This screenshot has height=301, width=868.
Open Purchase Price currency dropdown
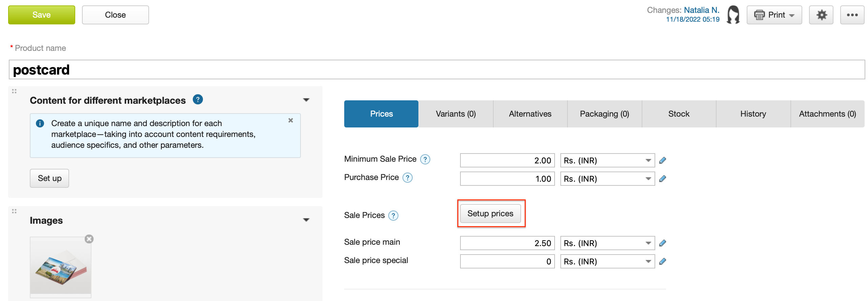point(607,179)
